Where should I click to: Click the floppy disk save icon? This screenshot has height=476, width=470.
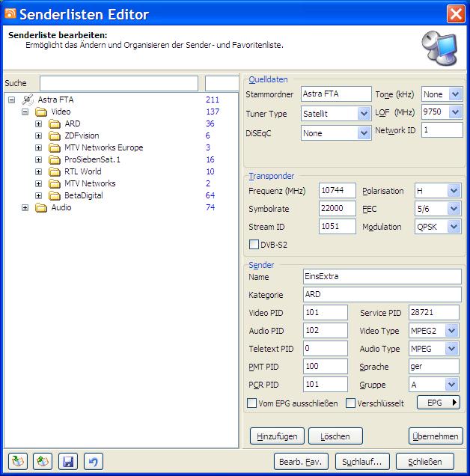point(68,461)
